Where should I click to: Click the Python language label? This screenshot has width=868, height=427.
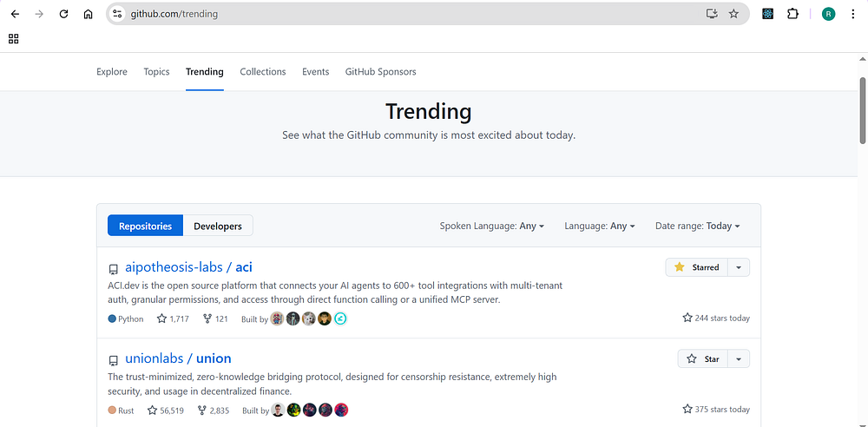coord(126,319)
